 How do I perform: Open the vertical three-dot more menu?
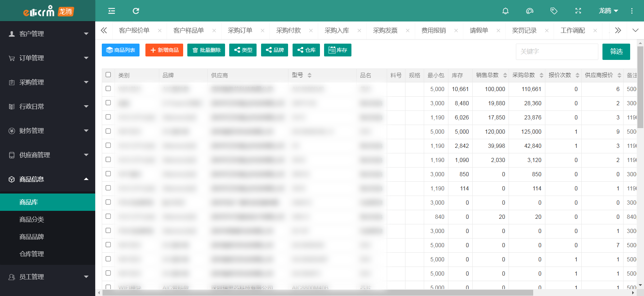(632, 11)
